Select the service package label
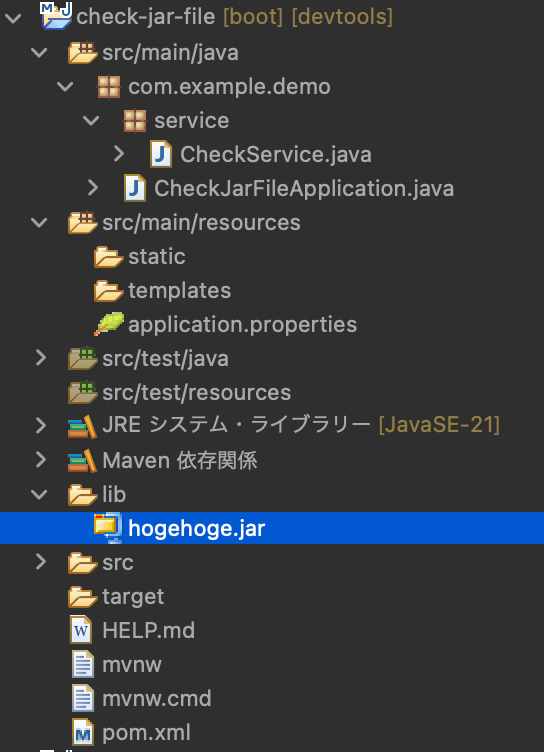544x752 pixels. tap(191, 121)
